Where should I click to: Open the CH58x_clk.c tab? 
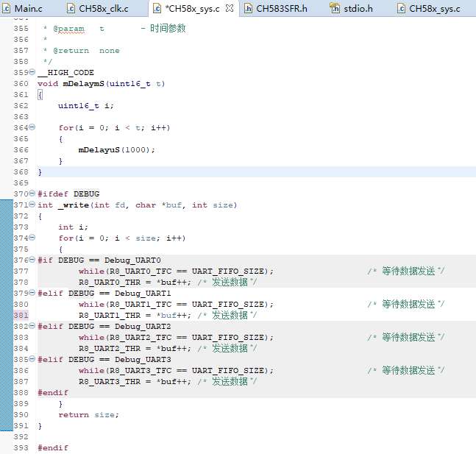point(103,9)
